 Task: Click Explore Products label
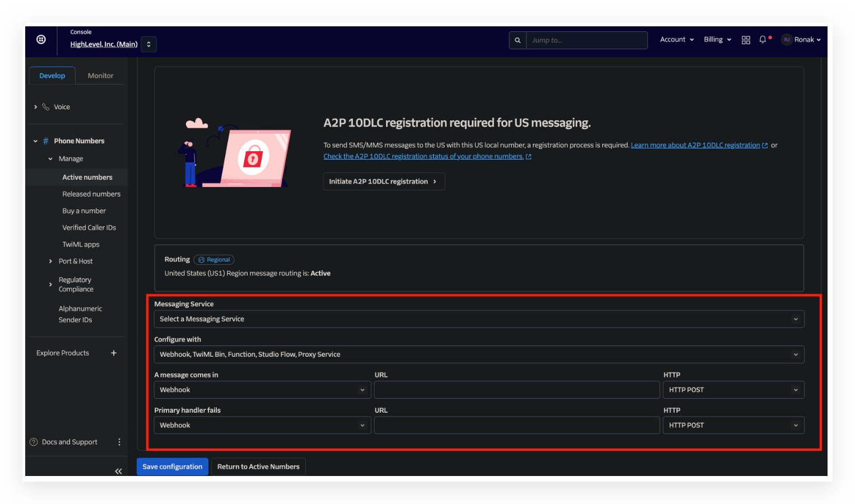tap(63, 353)
